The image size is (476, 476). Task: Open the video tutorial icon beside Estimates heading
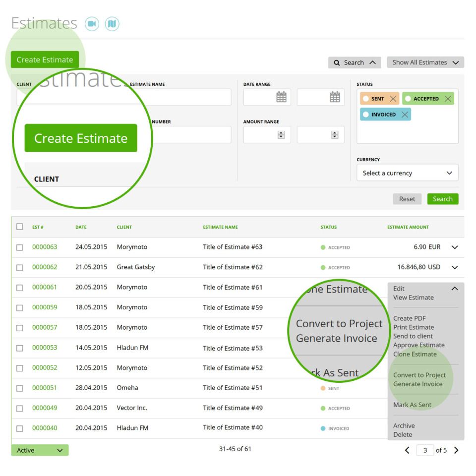[x=91, y=23]
